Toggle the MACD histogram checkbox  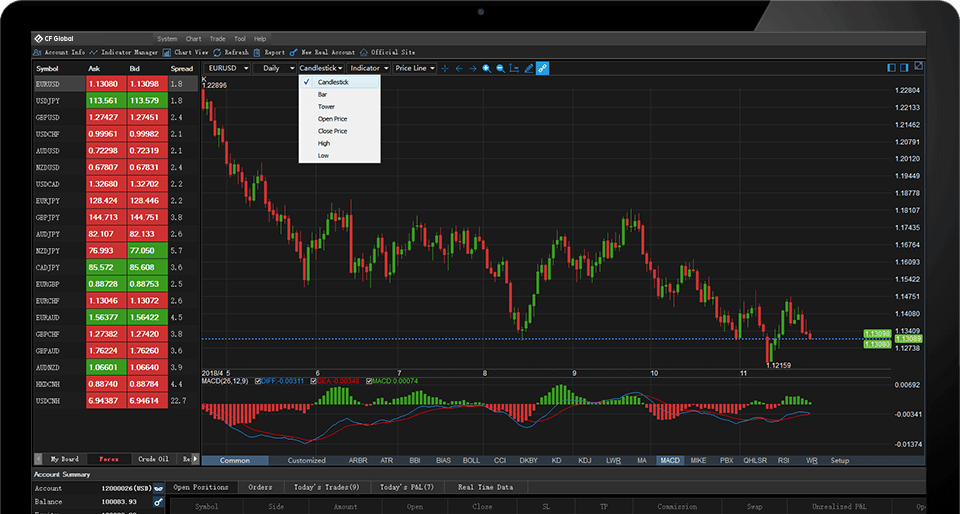370,381
